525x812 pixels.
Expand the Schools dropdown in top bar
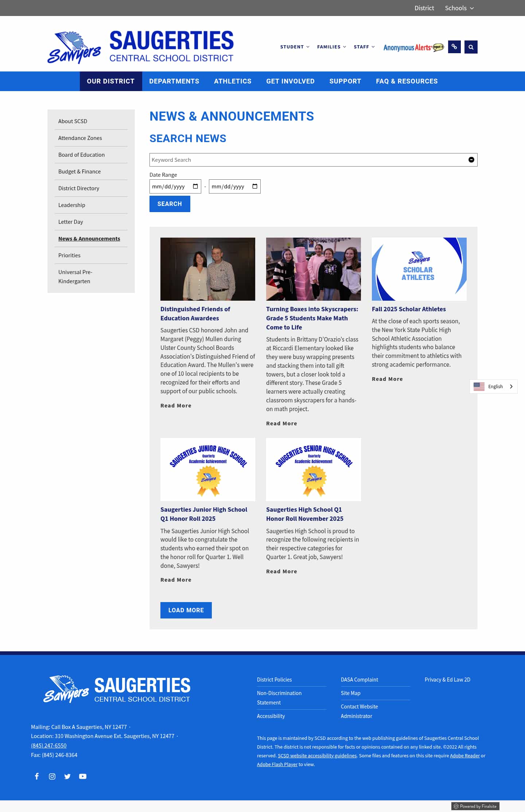point(459,8)
